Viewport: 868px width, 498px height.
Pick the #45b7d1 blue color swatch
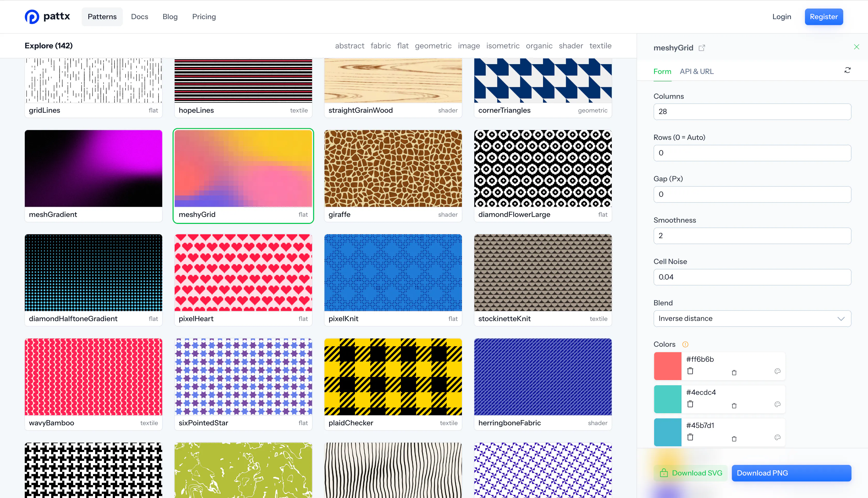pyautogui.click(x=667, y=432)
